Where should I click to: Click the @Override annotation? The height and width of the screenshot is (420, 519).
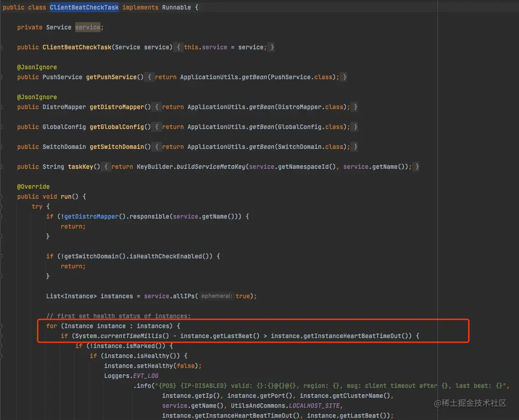(x=34, y=186)
